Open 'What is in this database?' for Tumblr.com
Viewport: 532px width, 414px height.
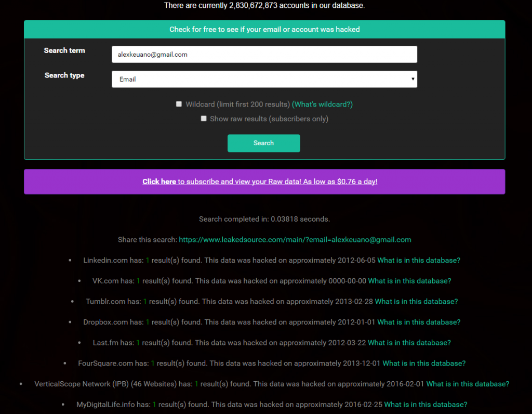416,302
